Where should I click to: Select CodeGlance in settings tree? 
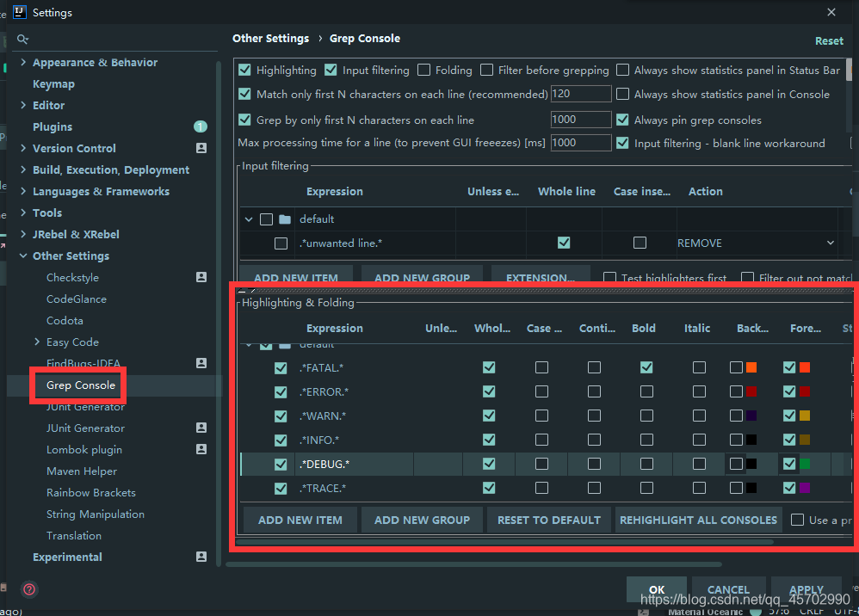pos(77,299)
